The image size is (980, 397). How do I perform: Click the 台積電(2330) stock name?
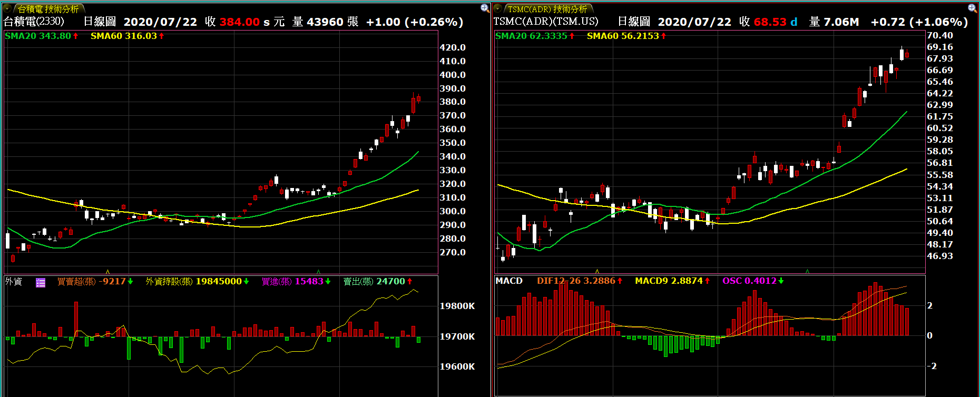pos(34,22)
